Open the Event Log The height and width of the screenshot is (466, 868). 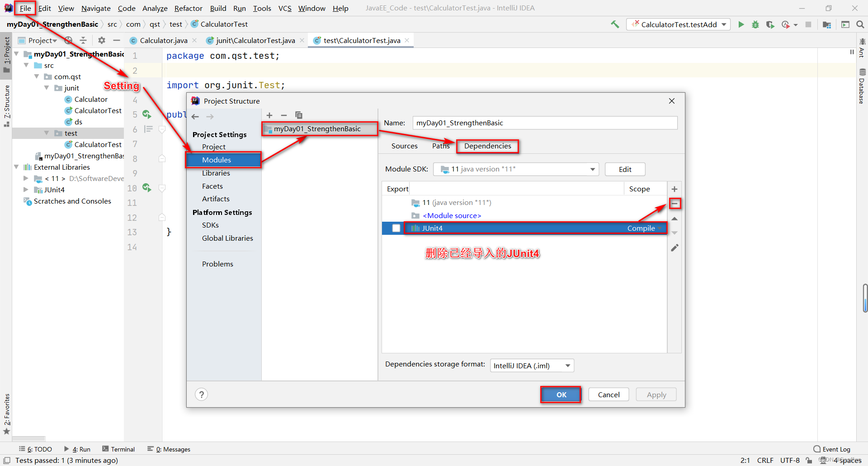click(832, 449)
